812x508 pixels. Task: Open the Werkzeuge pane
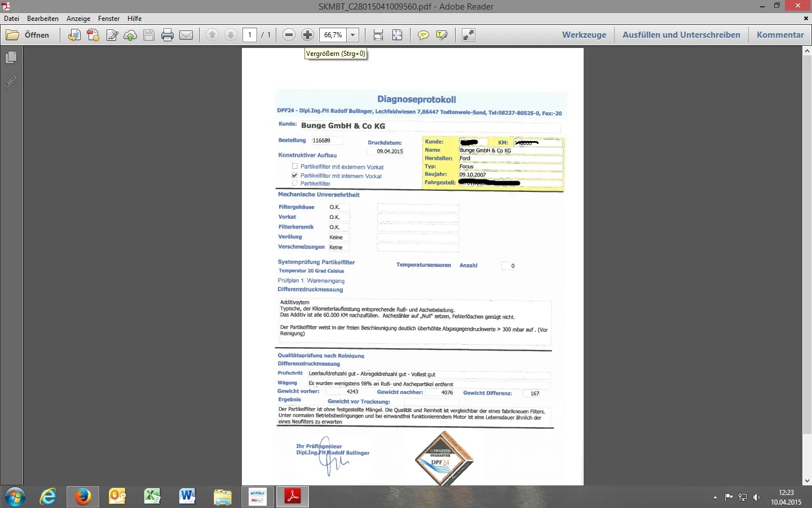click(584, 35)
